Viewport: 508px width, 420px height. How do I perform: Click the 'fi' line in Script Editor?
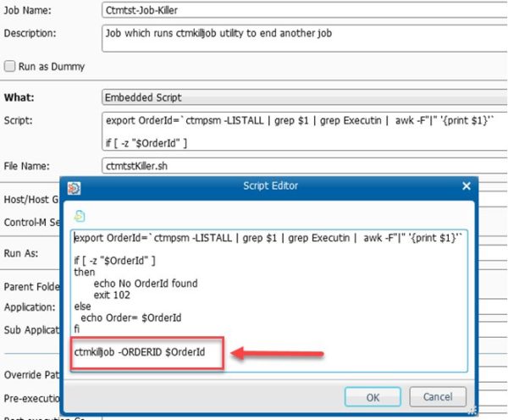pyautogui.click(x=77, y=329)
